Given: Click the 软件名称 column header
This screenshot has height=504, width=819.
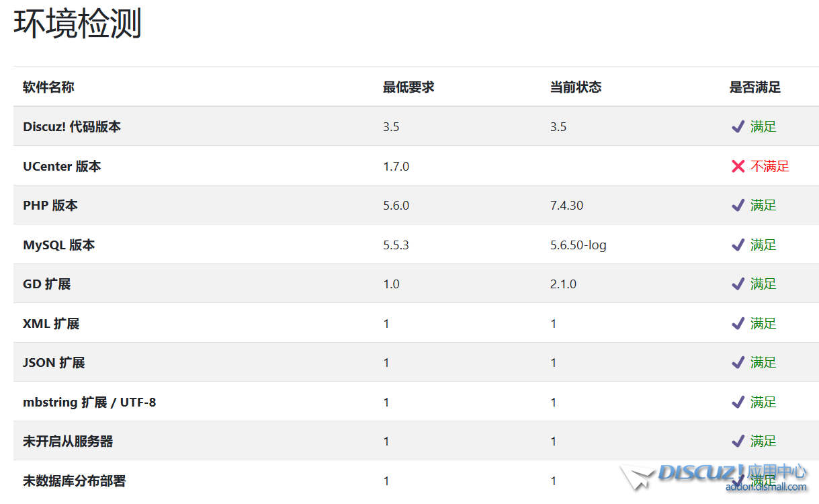Looking at the screenshot, I should click(x=48, y=87).
